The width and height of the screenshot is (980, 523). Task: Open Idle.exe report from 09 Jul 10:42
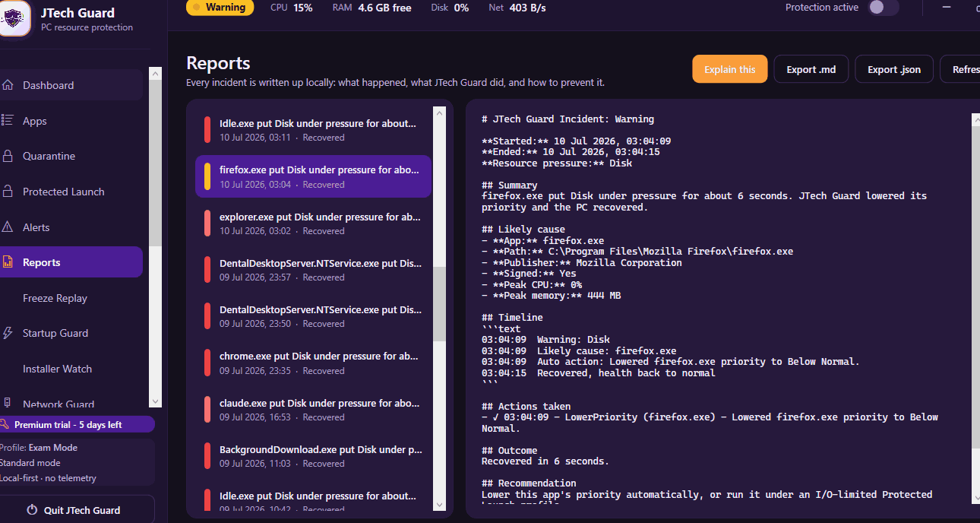[313, 498]
